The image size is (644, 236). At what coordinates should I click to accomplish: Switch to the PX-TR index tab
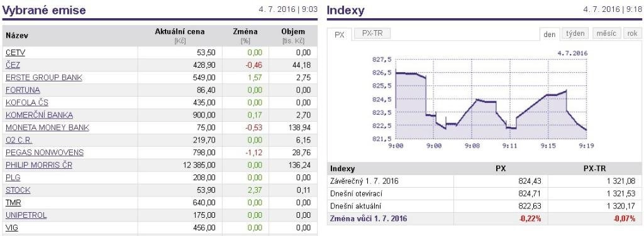tap(372, 34)
